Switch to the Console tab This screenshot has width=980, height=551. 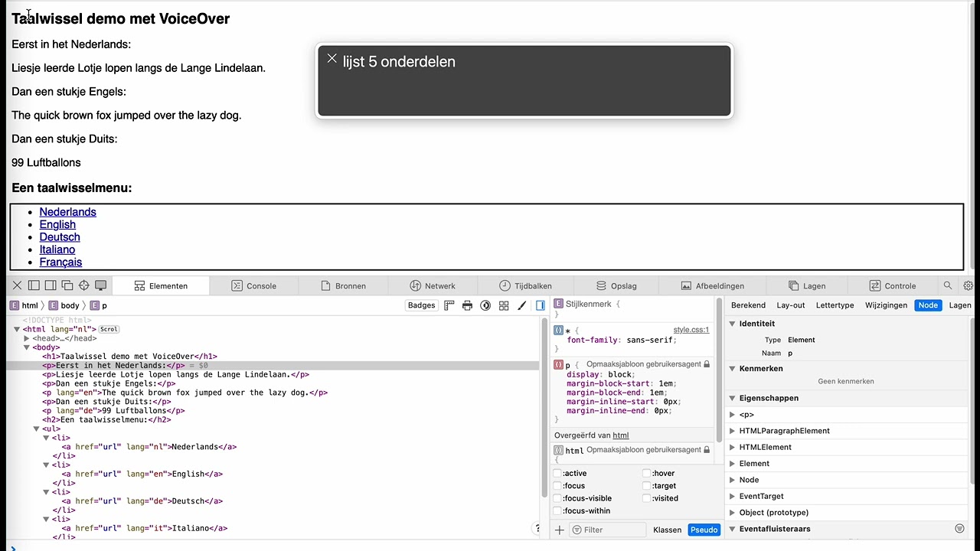254,285
